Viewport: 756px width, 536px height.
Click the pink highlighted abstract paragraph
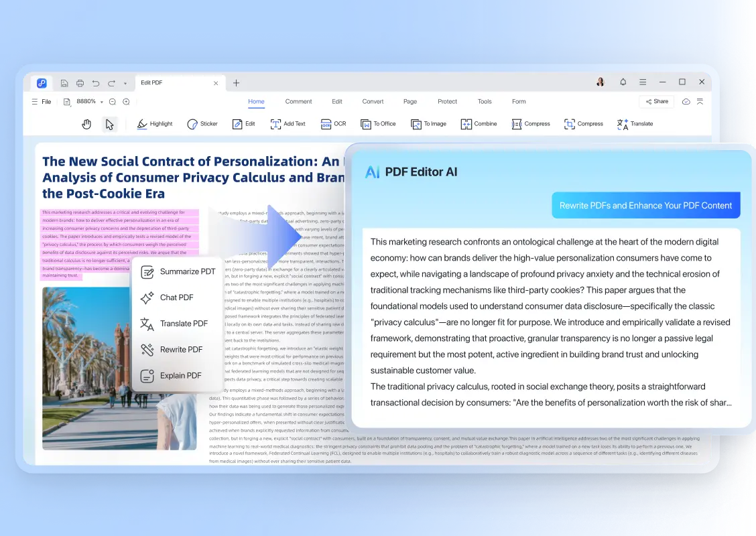pos(119,244)
